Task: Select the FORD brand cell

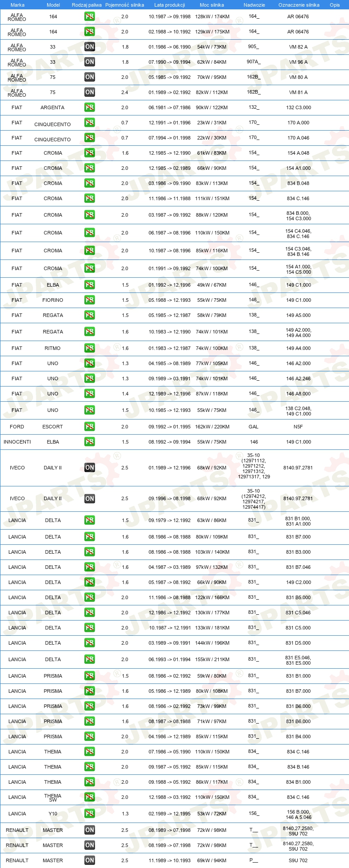Action: pyautogui.click(x=17, y=427)
